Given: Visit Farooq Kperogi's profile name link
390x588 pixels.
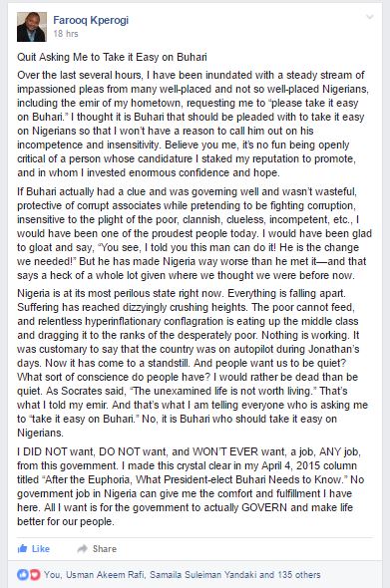Looking at the screenshot, I should coord(91,20).
